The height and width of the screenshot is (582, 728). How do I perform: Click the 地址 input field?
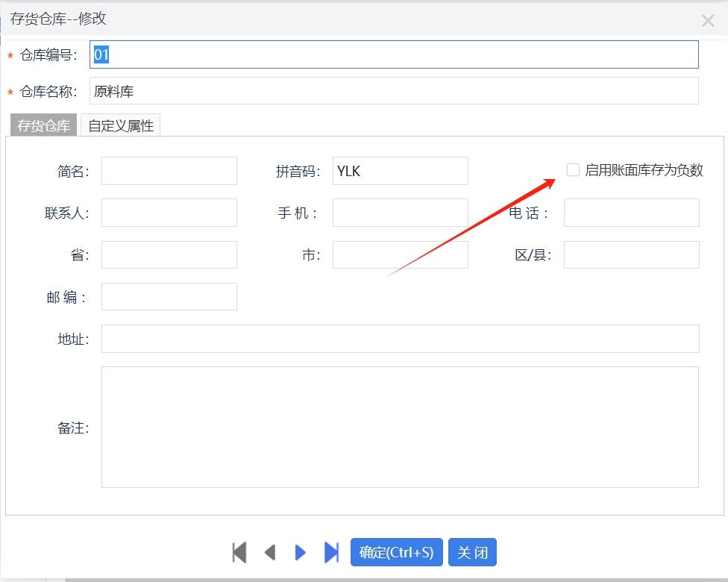pos(401,339)
